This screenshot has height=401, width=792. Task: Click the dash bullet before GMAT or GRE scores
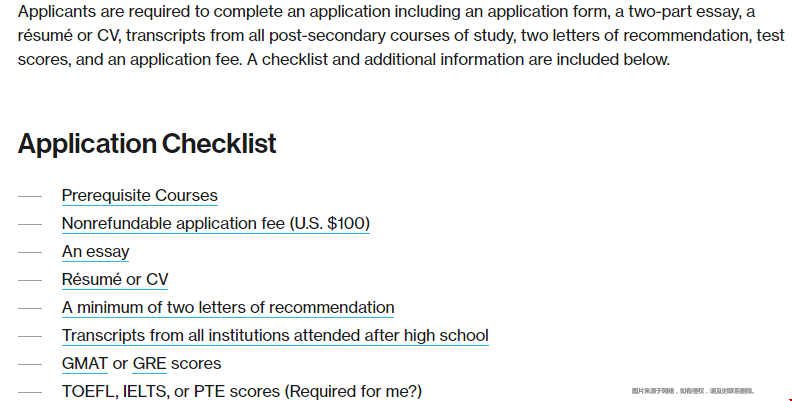(30, 364)
